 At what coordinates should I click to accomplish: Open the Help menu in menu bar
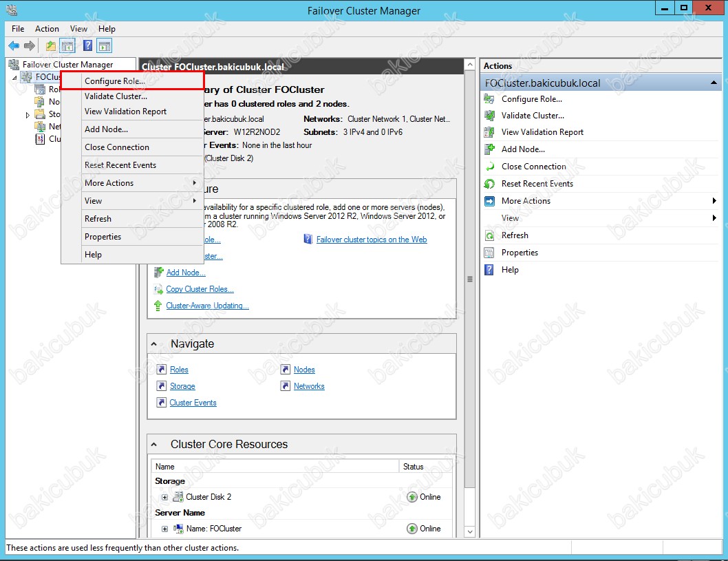pyautogui.click(x=107, y=29)
